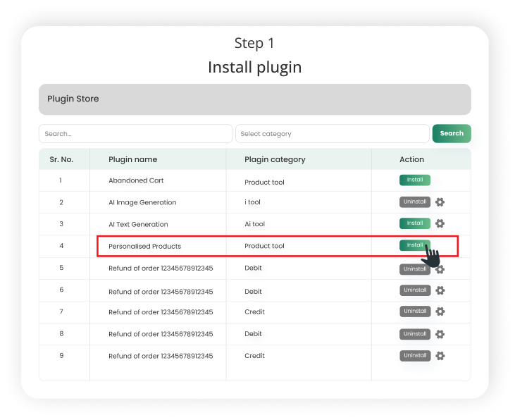This screenshot has width=515, height=420.
Task: Click the gear icon in row 8
Action: pyautogui.click(x=440, y=334)
